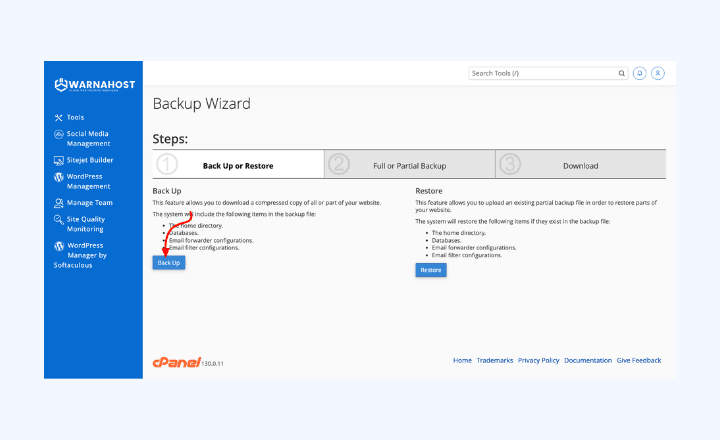Click the Back Up section heading

167,191
